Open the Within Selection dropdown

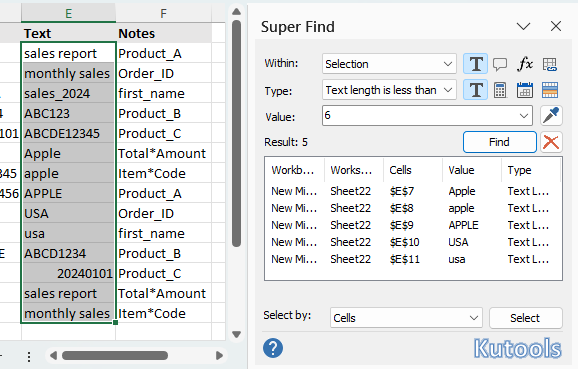389,64
